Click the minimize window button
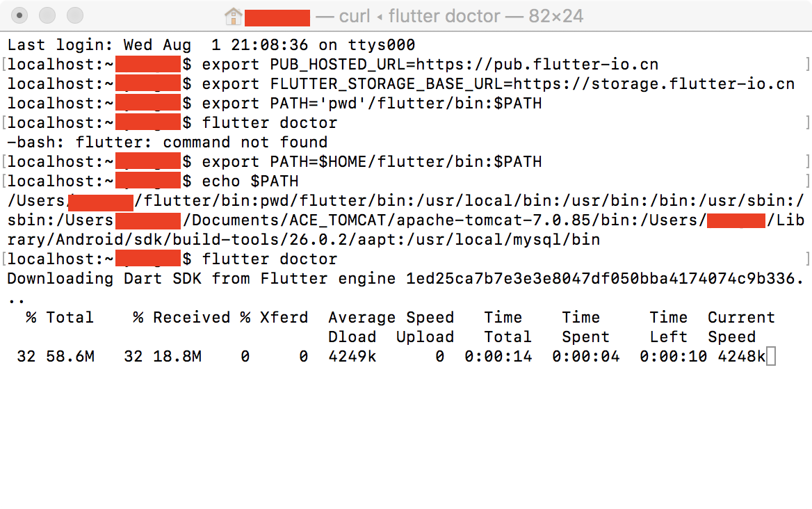The image size is (812, 509). pos(47,15)
